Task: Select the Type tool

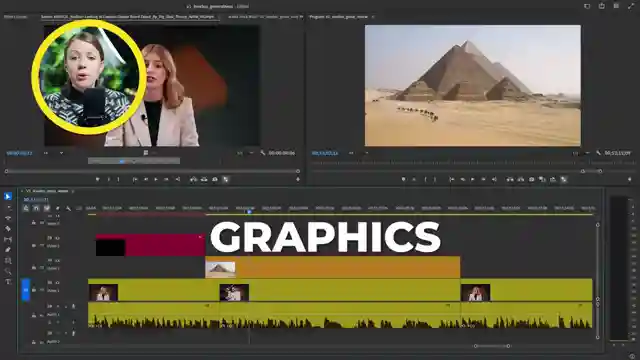Action: pos(8,282)
